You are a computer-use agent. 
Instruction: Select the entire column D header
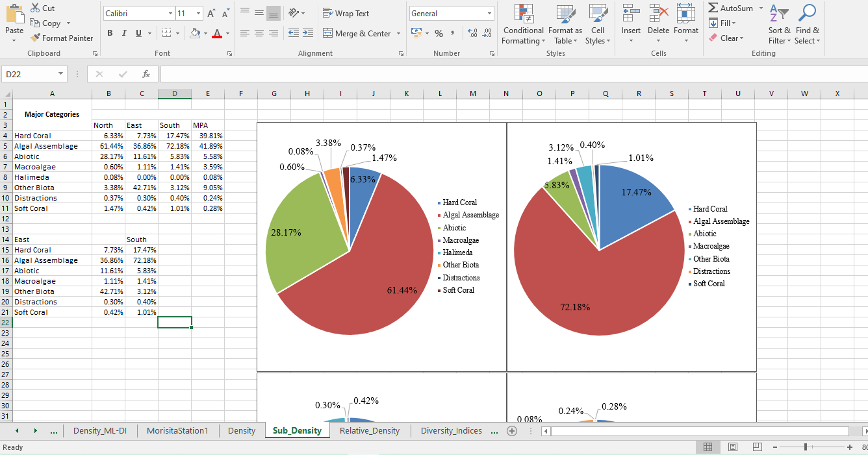[x=175, y=93]
